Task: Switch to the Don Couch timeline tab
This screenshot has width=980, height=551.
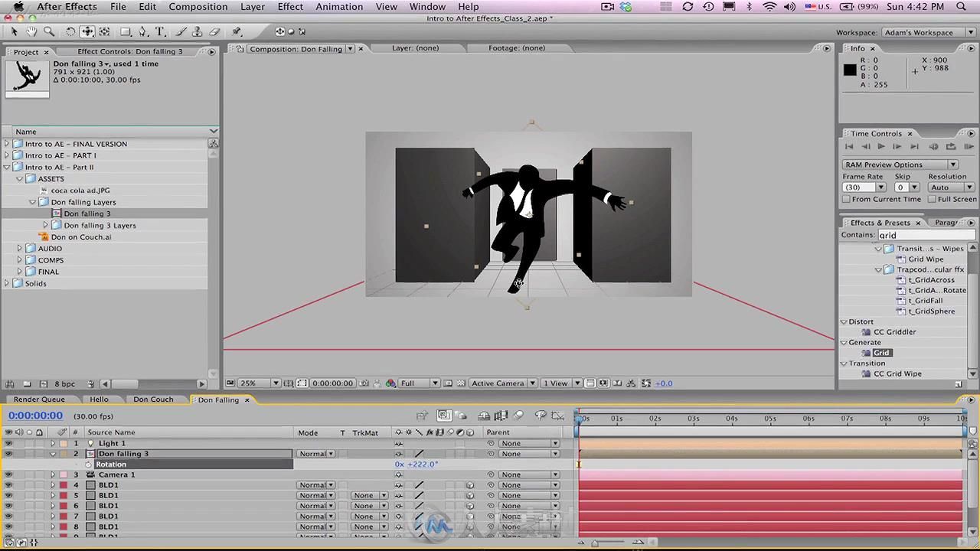Action: click(153, 399)
